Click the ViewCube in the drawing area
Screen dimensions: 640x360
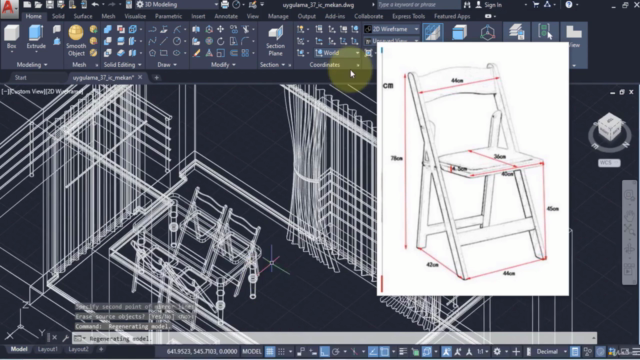(x=609, y=128)
